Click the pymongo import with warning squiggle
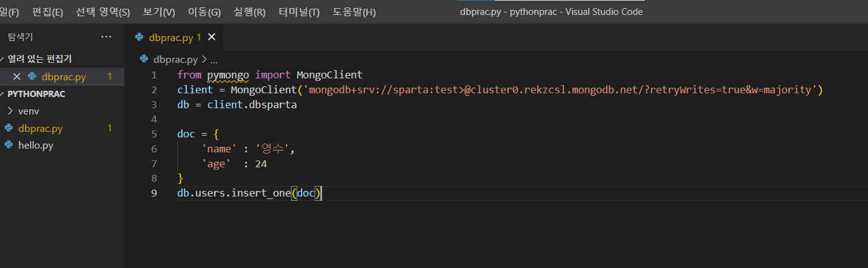Screen dimensions: 868x268 tap(228, 75)
